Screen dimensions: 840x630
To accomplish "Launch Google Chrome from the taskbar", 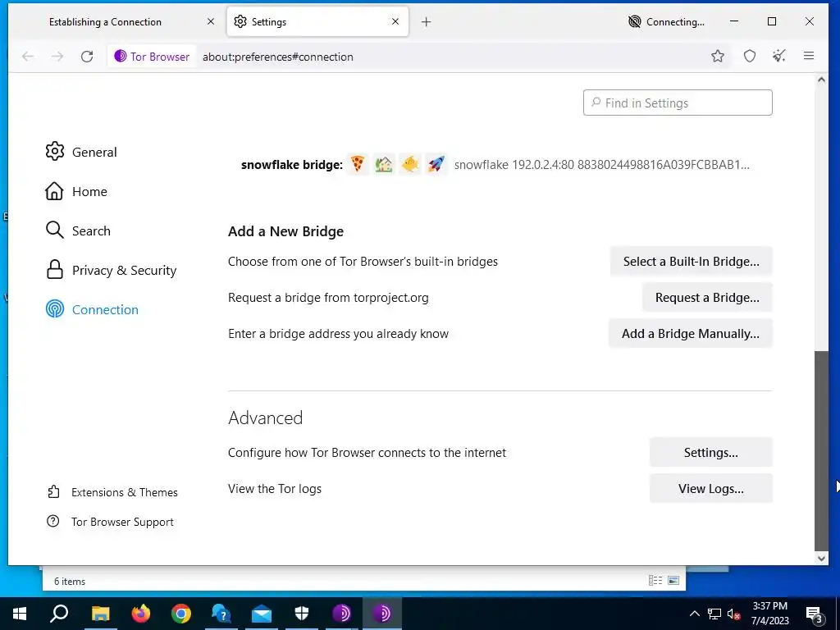I will coord(181,614).
